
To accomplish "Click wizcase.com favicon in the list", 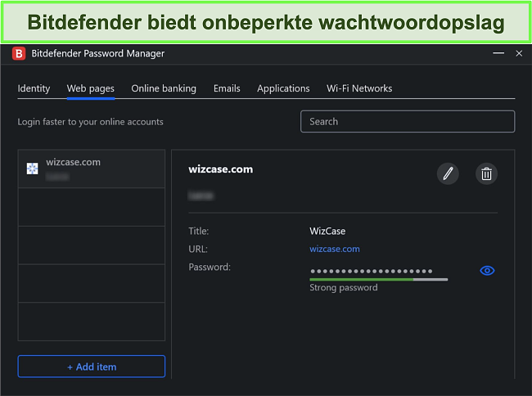I will pyautogui.click(x=33, y=169).
